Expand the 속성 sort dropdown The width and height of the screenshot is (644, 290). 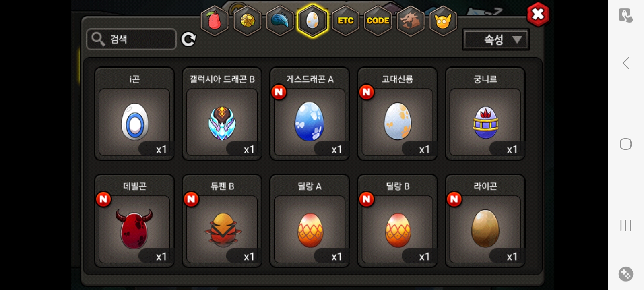click(496, 39)
